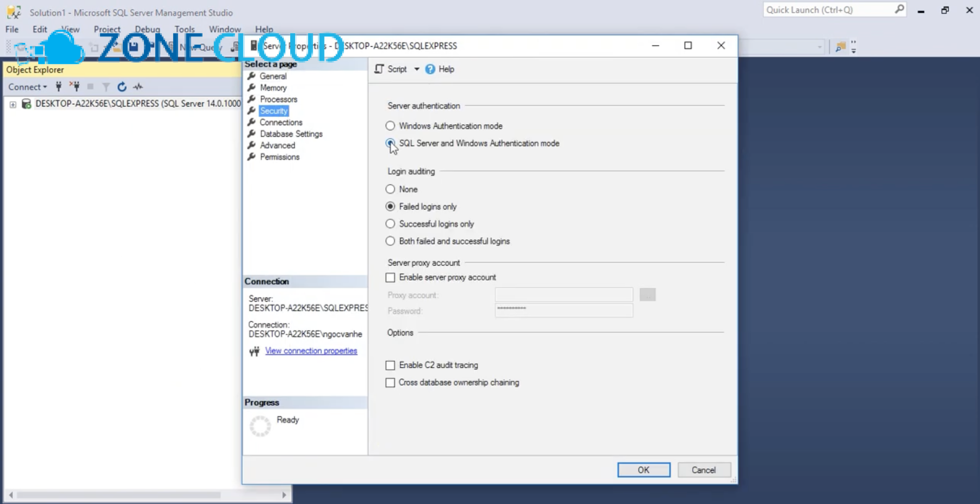Image resolution: width=980 pixels, height=504 pixels.
Task: Click the wrench icon beside General page
Action: 252,76
